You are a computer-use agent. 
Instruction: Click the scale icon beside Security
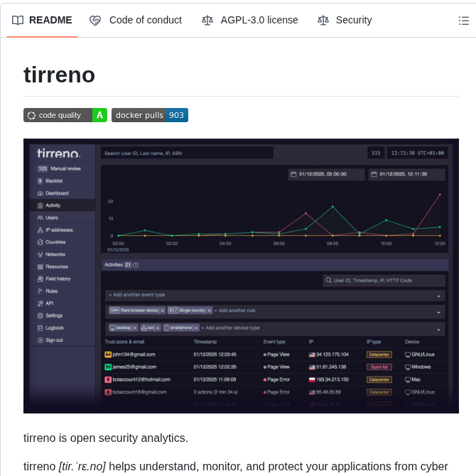[x=323, y=21]
